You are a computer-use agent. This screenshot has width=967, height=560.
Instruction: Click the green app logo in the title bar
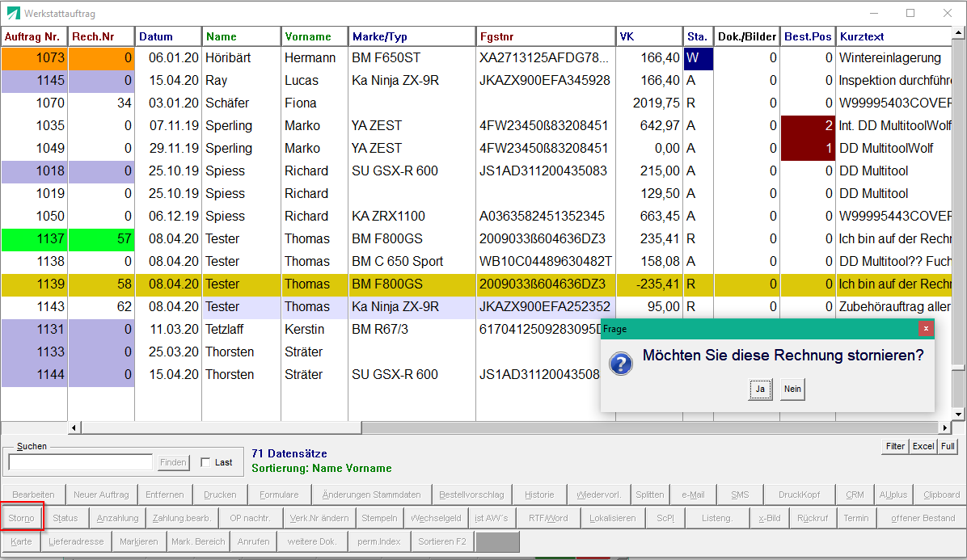click(x=13, y=13)
